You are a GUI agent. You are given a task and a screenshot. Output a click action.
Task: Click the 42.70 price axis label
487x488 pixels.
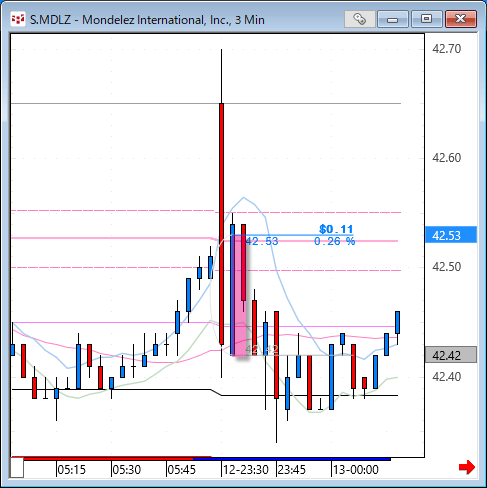click(x=446, y=49)
